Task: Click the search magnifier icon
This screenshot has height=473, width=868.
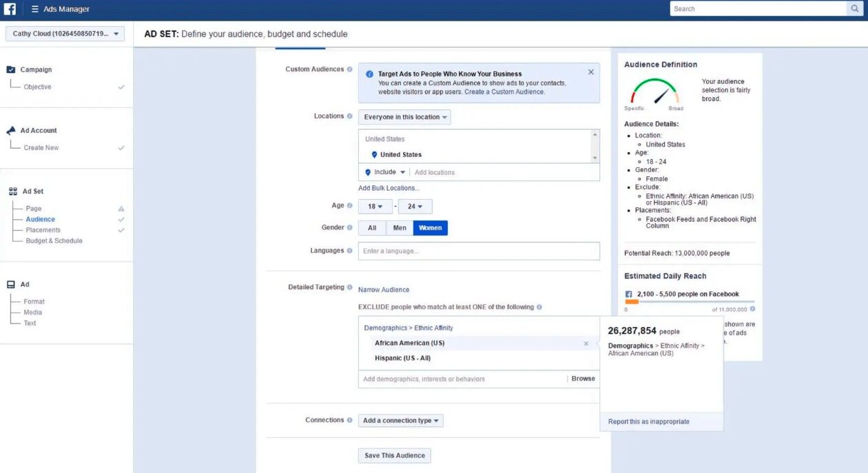Action: click(854, 8)
